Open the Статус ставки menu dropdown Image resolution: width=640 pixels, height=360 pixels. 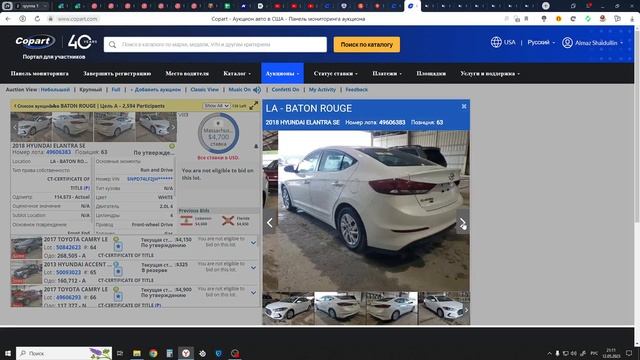point(336,73)
